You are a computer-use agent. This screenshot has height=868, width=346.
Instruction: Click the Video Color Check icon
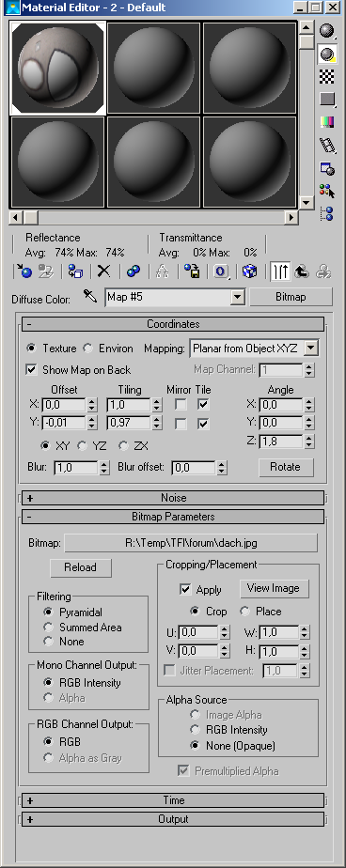coord(327,122)
